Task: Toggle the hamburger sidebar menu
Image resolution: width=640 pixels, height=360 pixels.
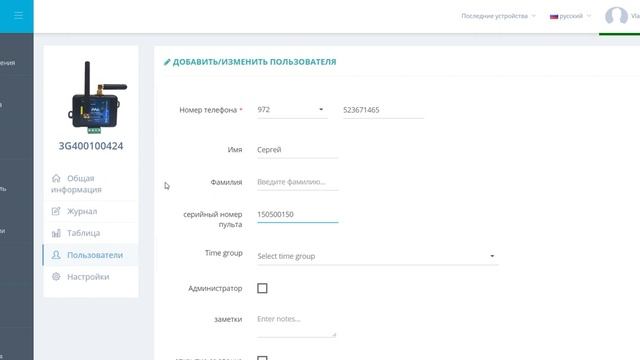Action: pyautogui.click(x=18, y=16)
